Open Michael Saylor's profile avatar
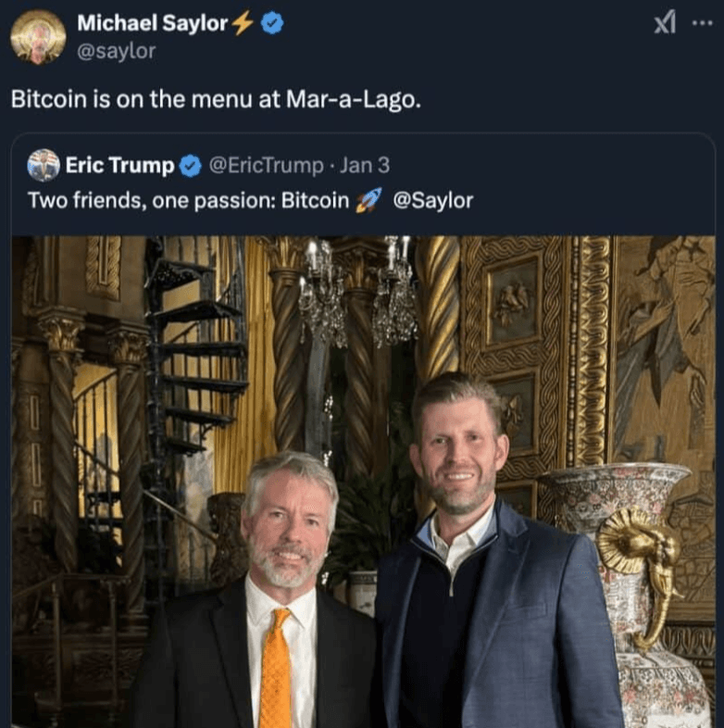The width and height of the screenshot is (724, 728). [38, 37]
